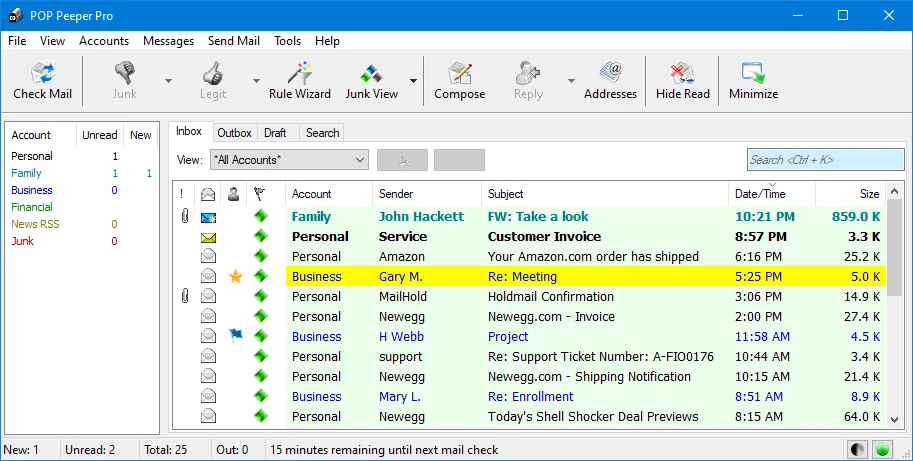Image resolution: width=913 pixels, height=461 pixels.
Task: Click the paperclip icon on John Hackett row
Action: tap(185, 217)
